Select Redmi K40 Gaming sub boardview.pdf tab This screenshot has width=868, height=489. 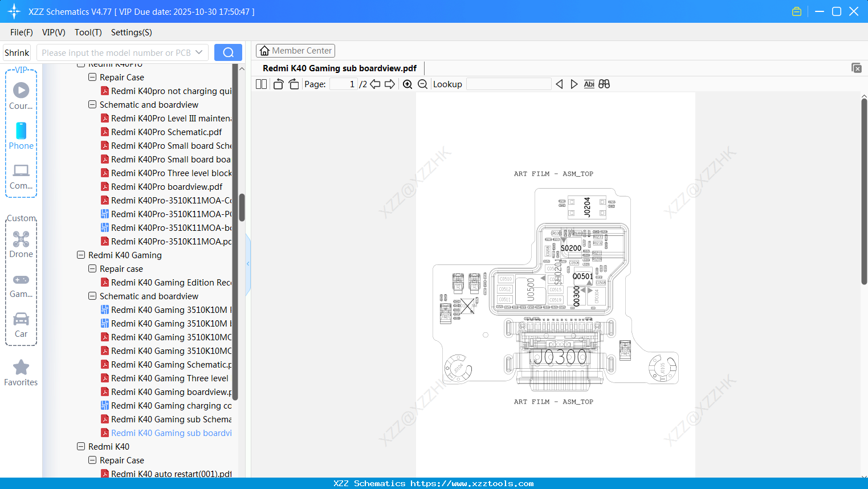(x=340, y=68)
